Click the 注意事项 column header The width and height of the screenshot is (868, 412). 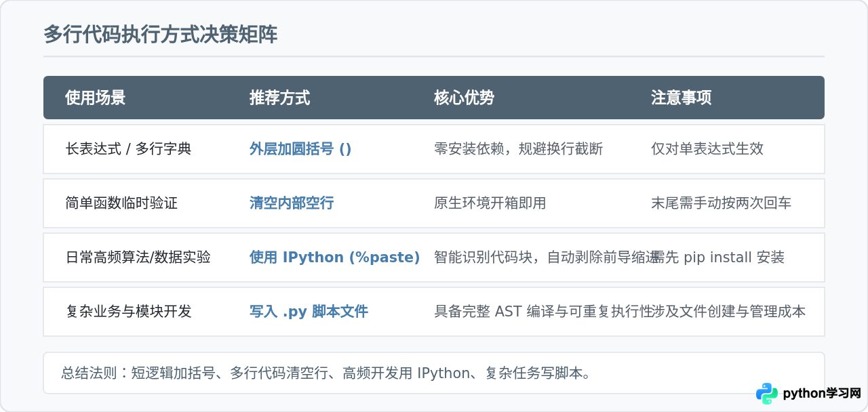click(x=682, y=98)
